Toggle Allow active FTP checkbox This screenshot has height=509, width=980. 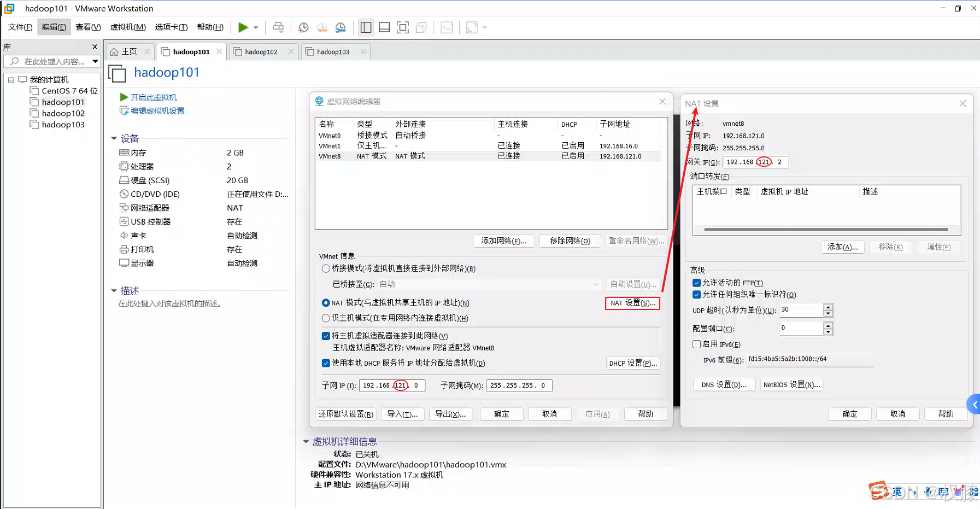(696, 283)
